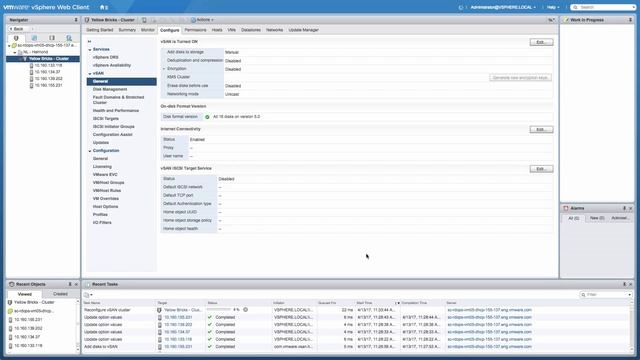Cancel the Reconfigure vSAN cluster task
This screenshot has height=360, width=640.
tap(245, 310)
